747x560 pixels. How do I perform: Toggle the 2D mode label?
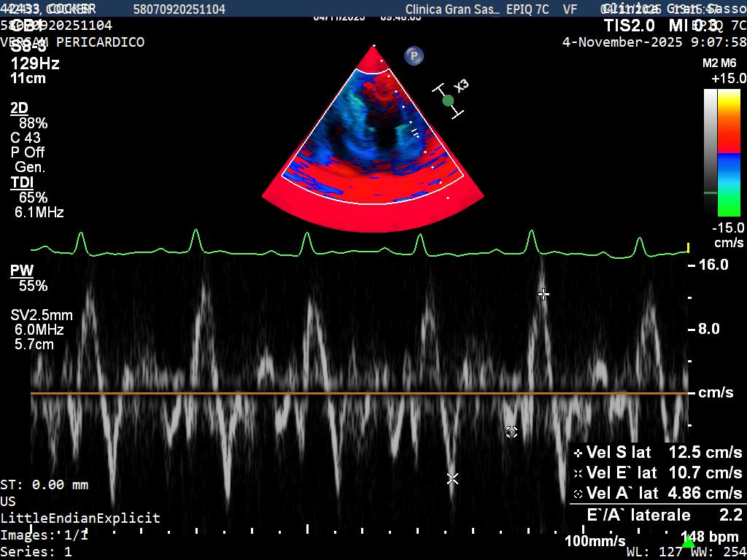(20, 108)
